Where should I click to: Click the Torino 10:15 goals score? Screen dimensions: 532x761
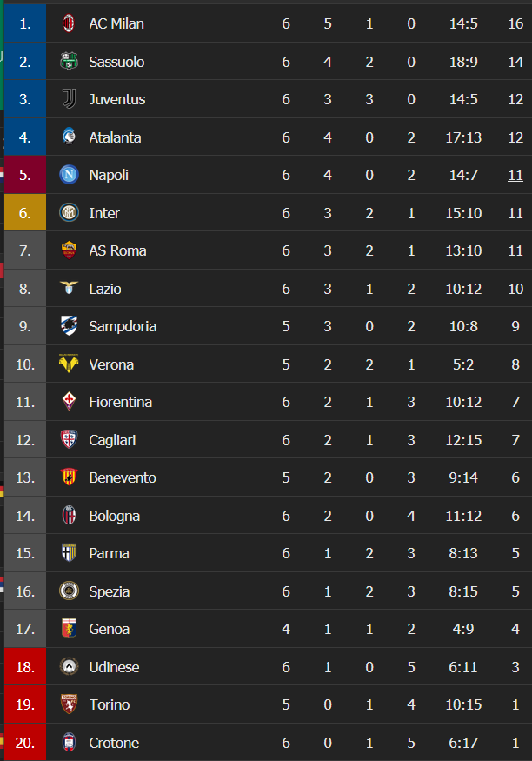(x=462, y=704)
